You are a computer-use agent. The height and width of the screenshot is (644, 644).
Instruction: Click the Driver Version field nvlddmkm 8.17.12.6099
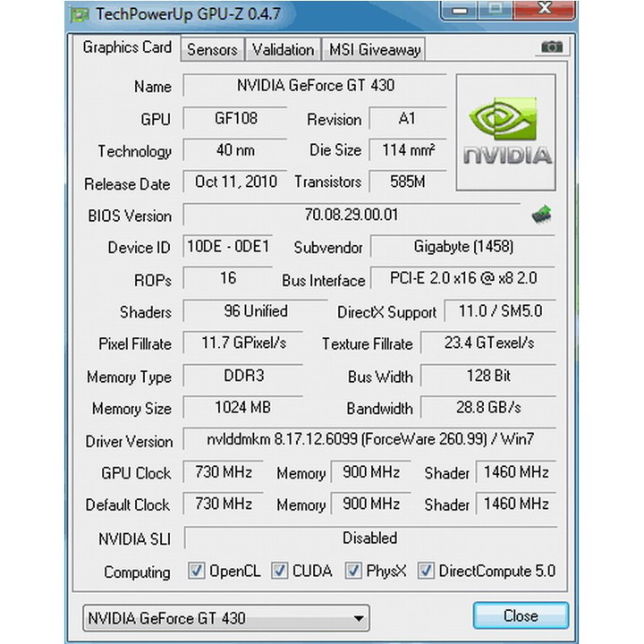click(x=369, y=439)
